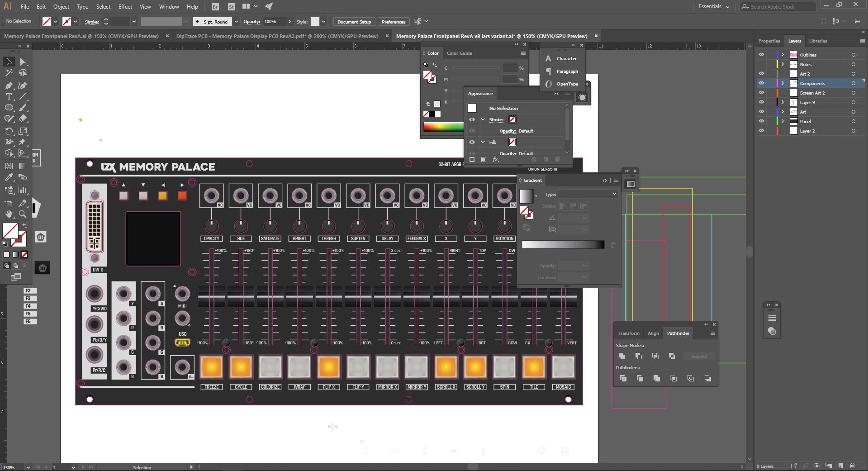Collapse the Stroke section in Appearance

pos(483,119)
